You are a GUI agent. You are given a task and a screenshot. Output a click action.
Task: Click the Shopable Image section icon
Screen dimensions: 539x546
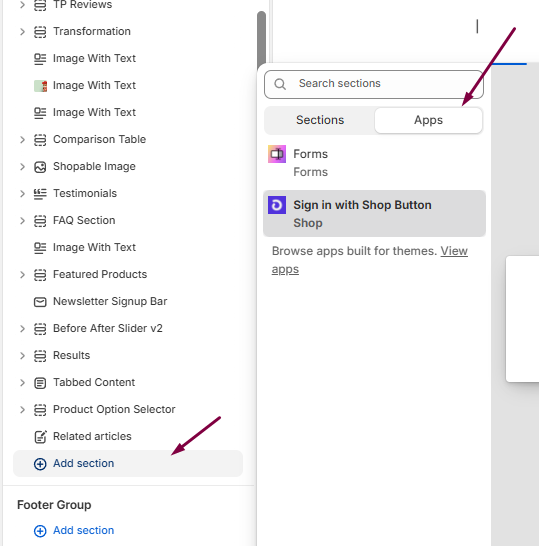pos(40,167)
